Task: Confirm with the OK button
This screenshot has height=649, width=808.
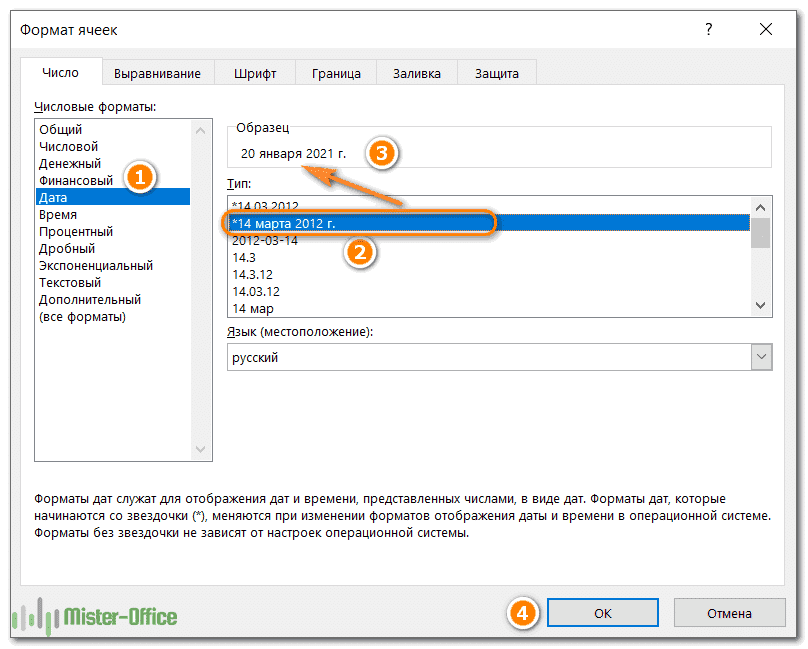Action: click(602, 613)
